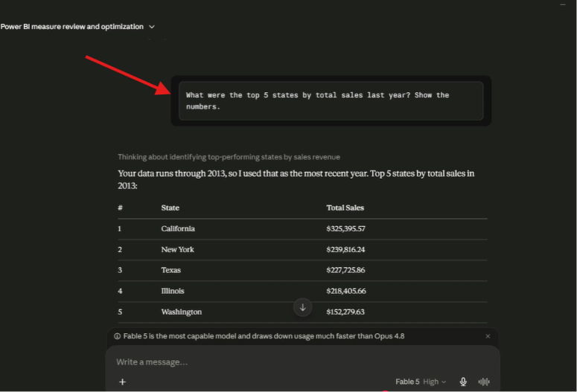Viewport: 577px width, 392px height.
Task: Click the '$227,725.86' value
Action: 345,270
